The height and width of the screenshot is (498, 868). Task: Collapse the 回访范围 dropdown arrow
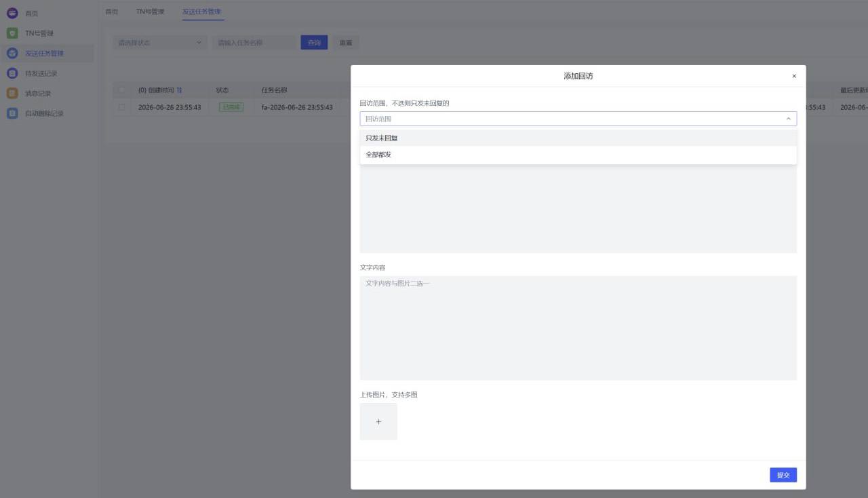[x=788, y=119]
